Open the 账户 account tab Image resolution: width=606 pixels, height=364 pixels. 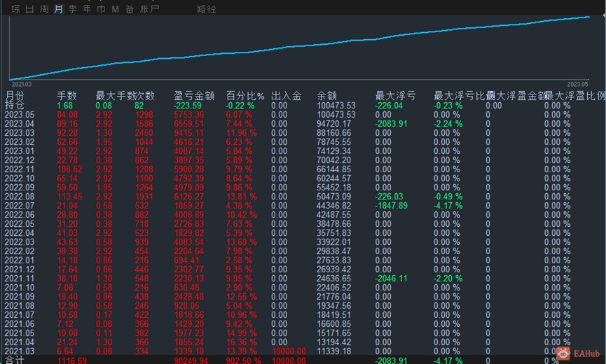pos(149,9)
